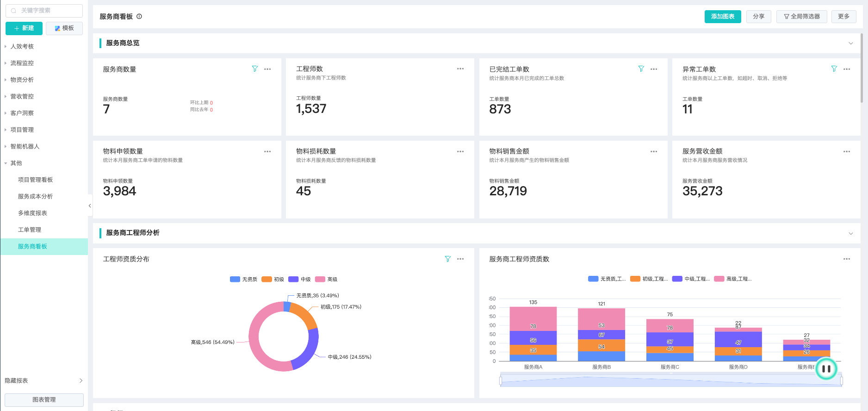
Task: Open more options on 工程师数 card
Action: tap(460, 69)
